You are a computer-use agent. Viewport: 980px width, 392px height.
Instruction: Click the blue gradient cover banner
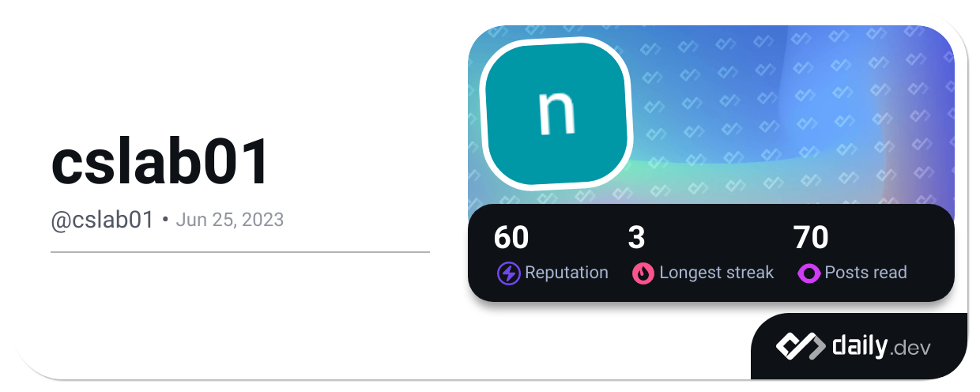coord(790,119)
